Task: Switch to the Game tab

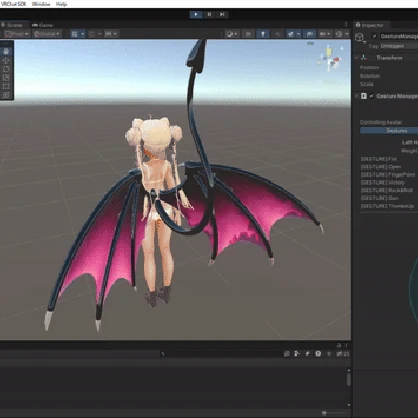Action: click(43, 25)
